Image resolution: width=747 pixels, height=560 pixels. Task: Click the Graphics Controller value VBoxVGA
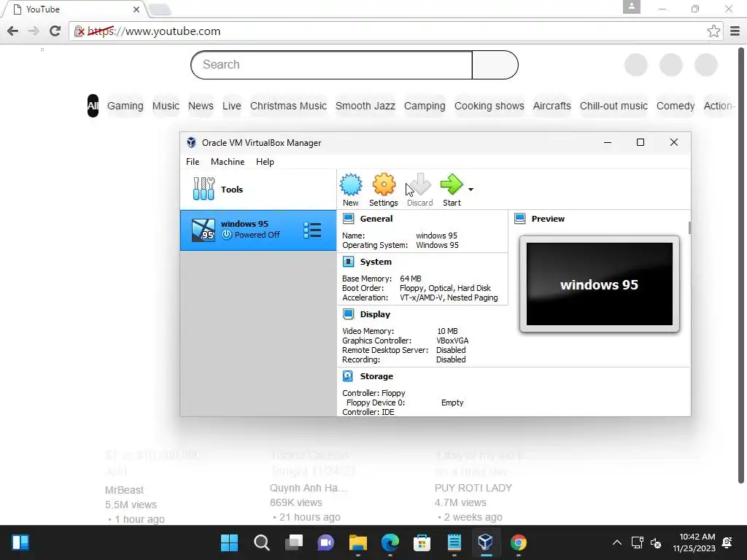click(x=452, y=340)
